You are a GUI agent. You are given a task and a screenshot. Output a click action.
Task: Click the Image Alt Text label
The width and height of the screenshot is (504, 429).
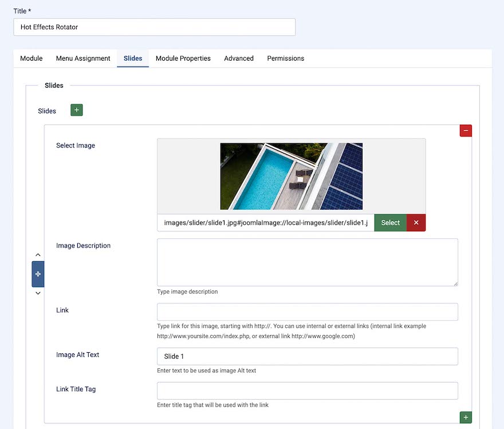coord(77,355)
